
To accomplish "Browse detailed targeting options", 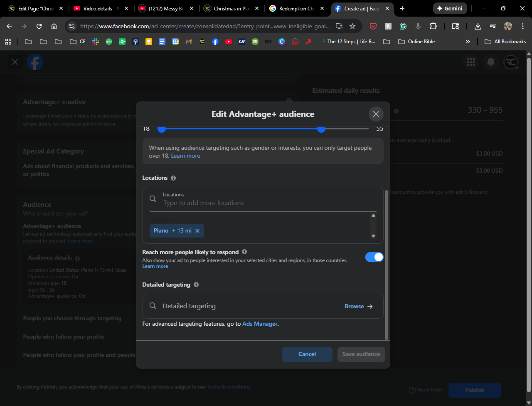I will coord(358,307).
